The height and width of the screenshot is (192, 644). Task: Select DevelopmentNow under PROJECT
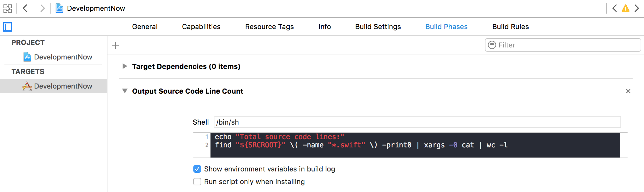pos(63,57)
